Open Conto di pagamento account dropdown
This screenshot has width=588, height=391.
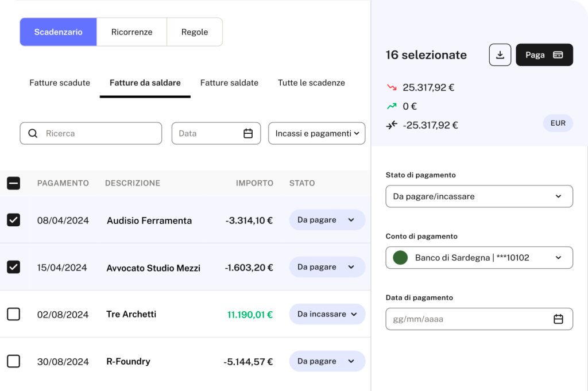[x=479, y=258]
